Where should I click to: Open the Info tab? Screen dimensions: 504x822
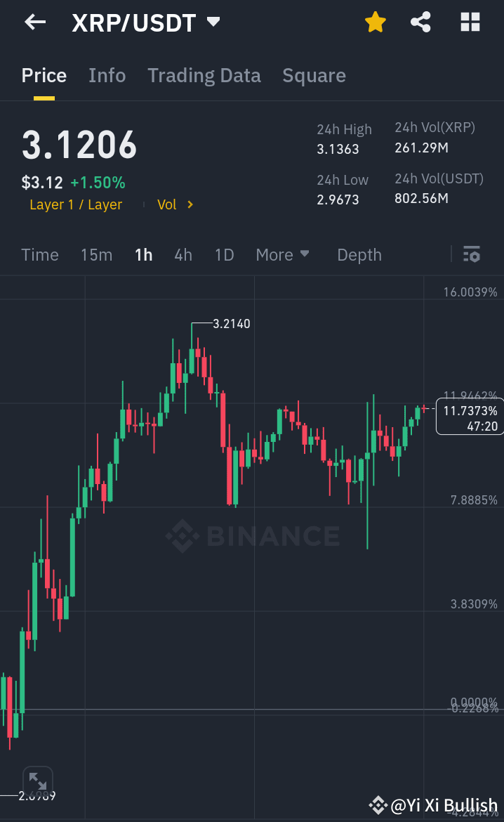[107, 75]
